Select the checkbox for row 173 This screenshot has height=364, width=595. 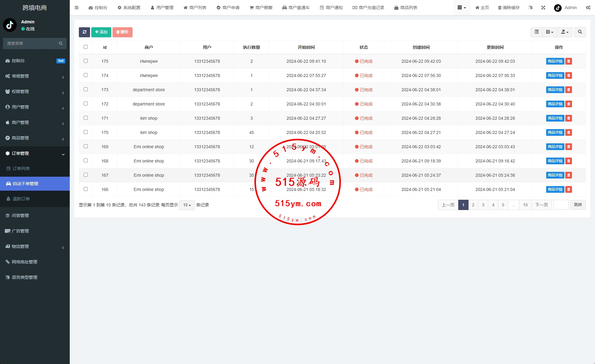pos(86,89)
